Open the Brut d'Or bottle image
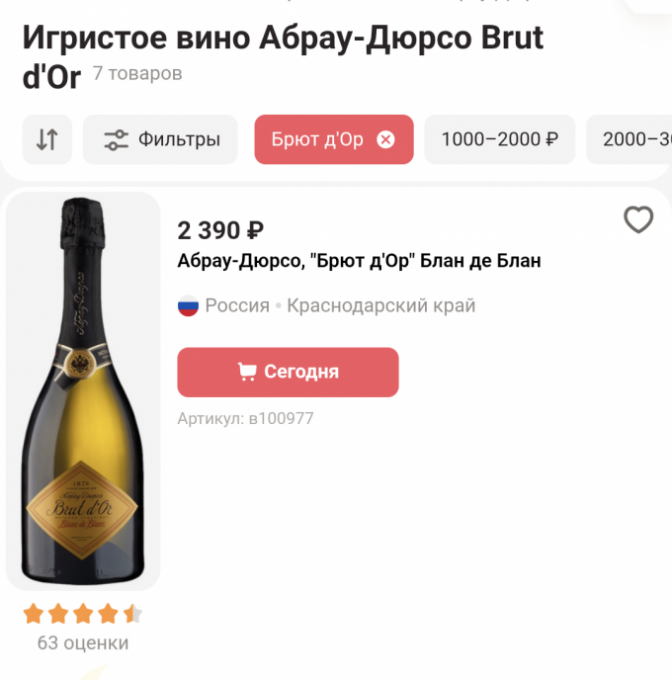 coord(83,390)
